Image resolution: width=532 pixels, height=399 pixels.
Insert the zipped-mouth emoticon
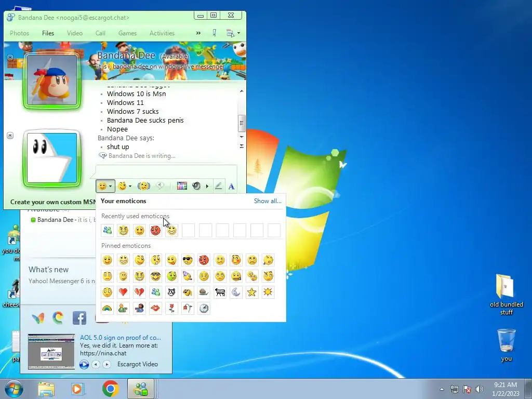click(x=236, y=276)
